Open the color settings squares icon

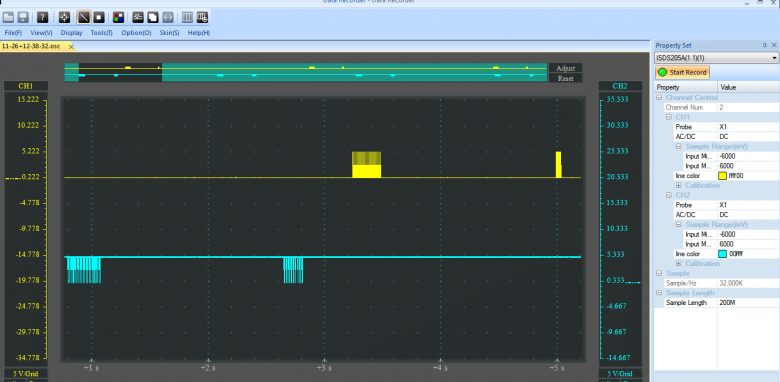click(118, 17)
